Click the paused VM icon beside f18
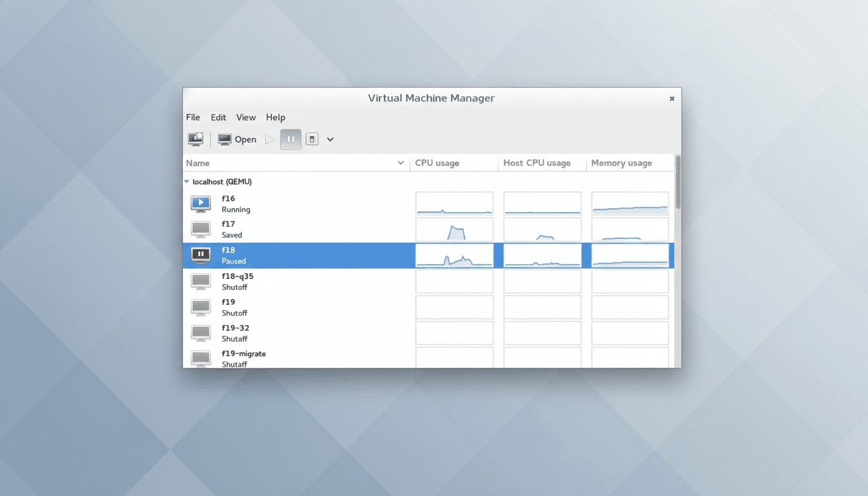The width and height of the screenshot is (868, 496). tap(201, 255)
